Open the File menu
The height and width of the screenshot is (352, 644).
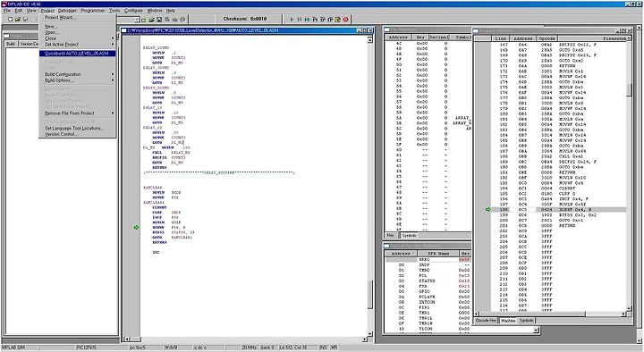pos(6,10)
